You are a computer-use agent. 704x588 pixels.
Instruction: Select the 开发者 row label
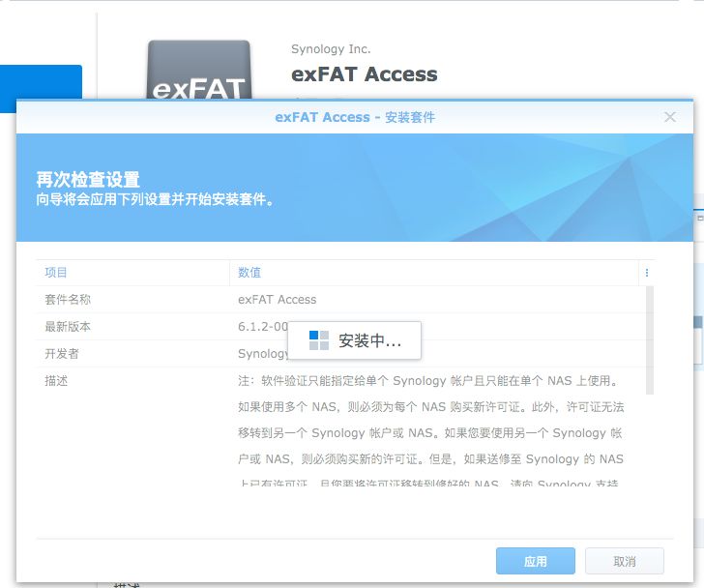click(x=62, y=354)
